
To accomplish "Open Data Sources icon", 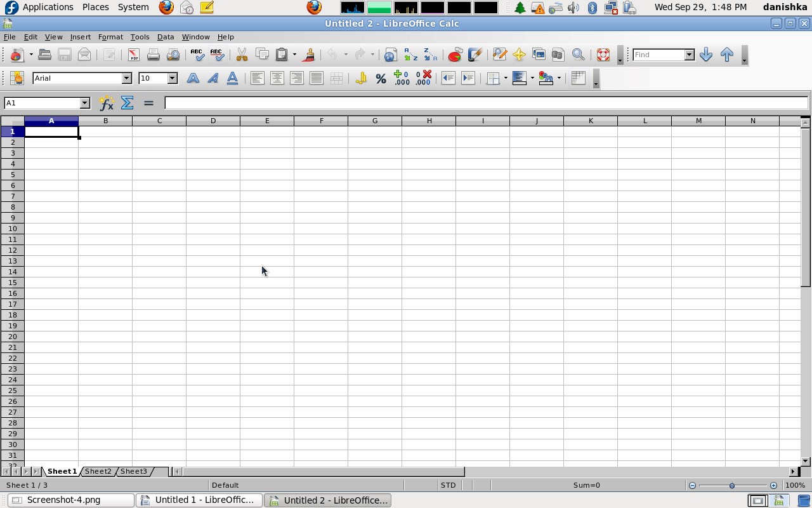I will pos(558,55).
